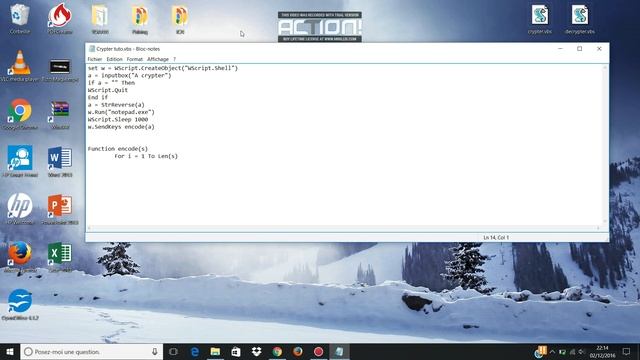The width and height of the screenshot is (640, 360).
Task: Click the line 'WScript.Sleep 1000'
Action: (x=118, y=120)
